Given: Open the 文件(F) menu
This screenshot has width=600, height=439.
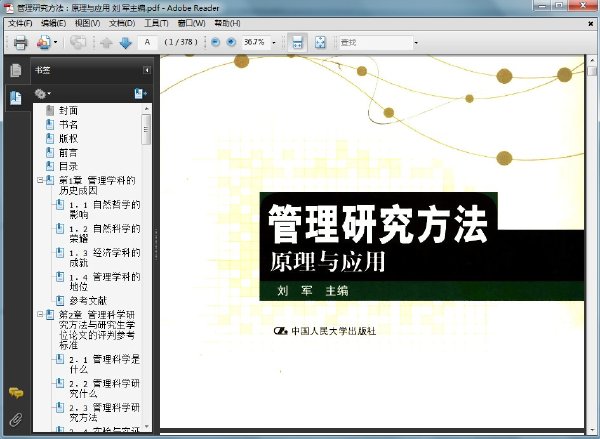Looking at the screenshot, I should point(20,23).
